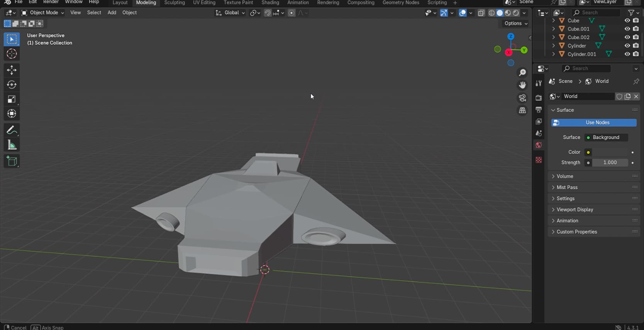Toggle viewport visibility of Cylinder object
This screenshot has width=644, height=330.
click(x=627, y=46)
